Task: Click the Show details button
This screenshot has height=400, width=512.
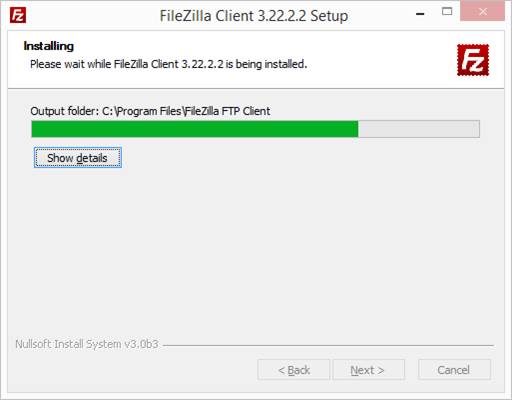Action: [x=78, y=158]
